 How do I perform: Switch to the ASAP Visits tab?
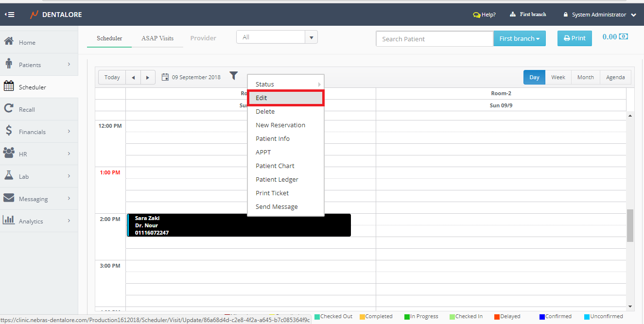pyautogui.click(x=157, y=38)
